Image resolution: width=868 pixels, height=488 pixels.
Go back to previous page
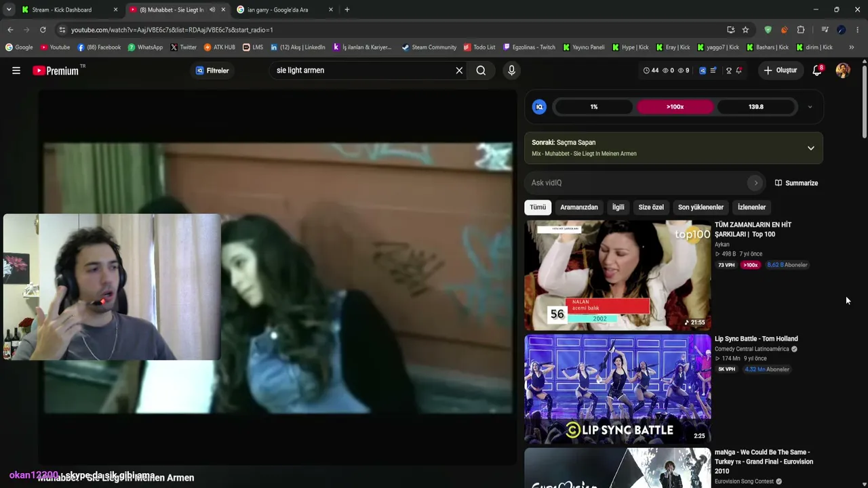tap(10, 30)
